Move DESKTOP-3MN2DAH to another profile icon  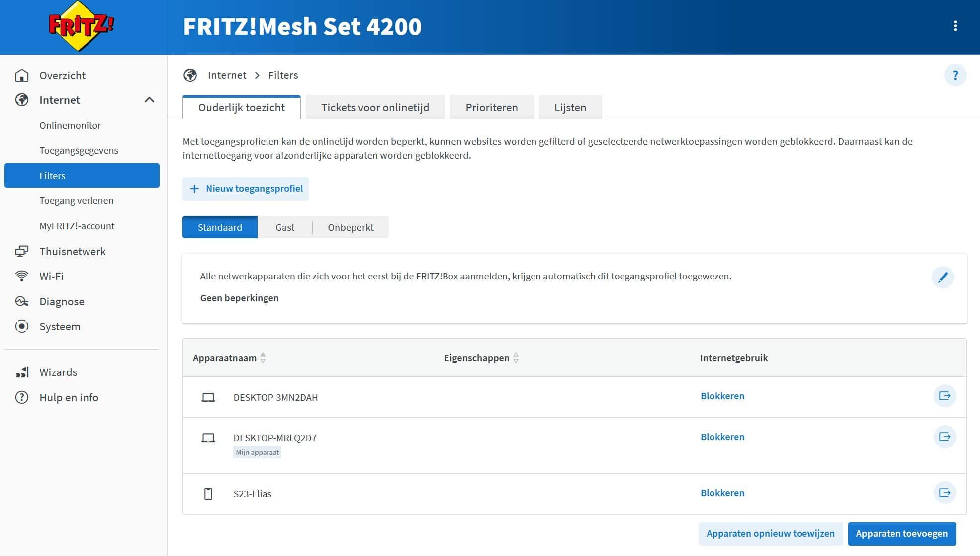click(944, 396)
